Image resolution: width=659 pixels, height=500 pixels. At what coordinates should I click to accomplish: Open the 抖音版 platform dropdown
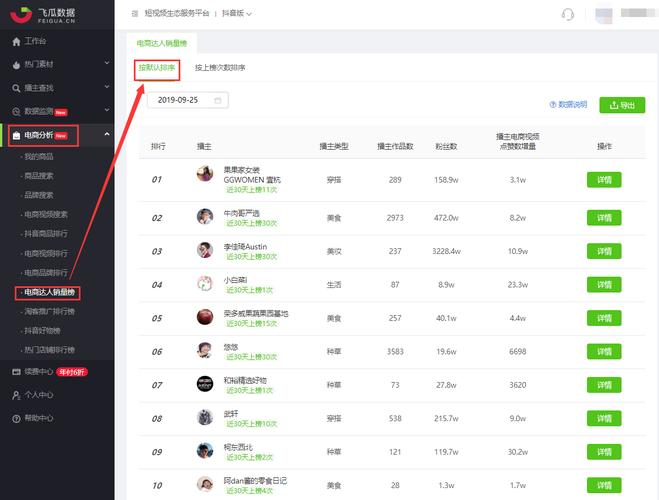pyautogui.click(x=236, y=14)
